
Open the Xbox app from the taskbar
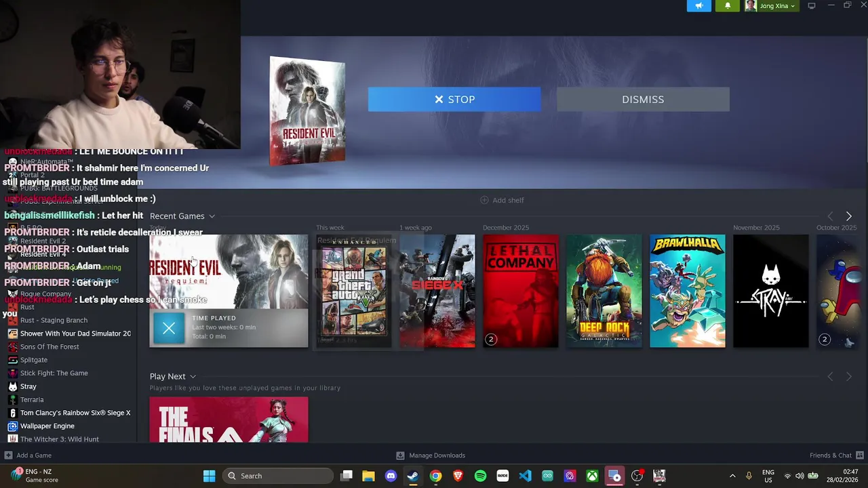592,476
